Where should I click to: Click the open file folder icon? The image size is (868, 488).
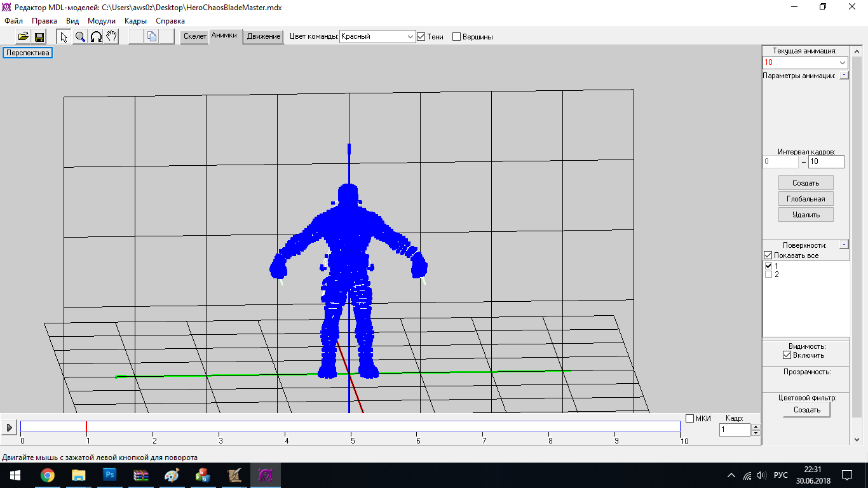(x=24, y=37)
